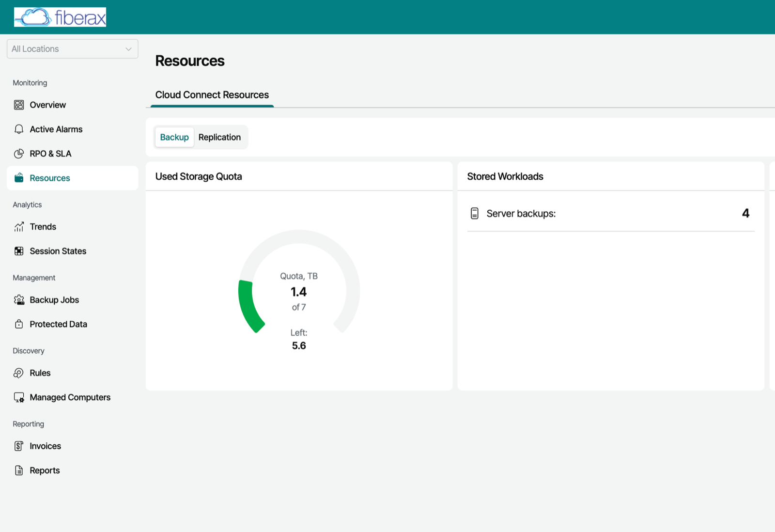Click the Resources bag icon

tap(19, 178)
